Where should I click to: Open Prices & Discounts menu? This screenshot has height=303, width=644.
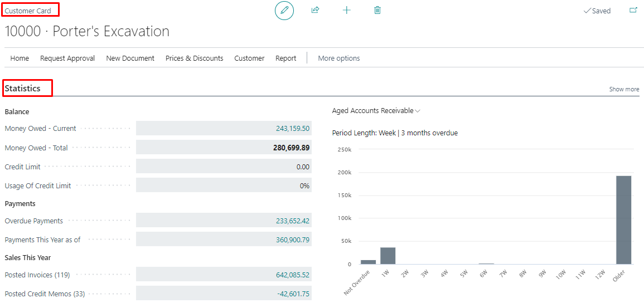(x=194, y=58)
